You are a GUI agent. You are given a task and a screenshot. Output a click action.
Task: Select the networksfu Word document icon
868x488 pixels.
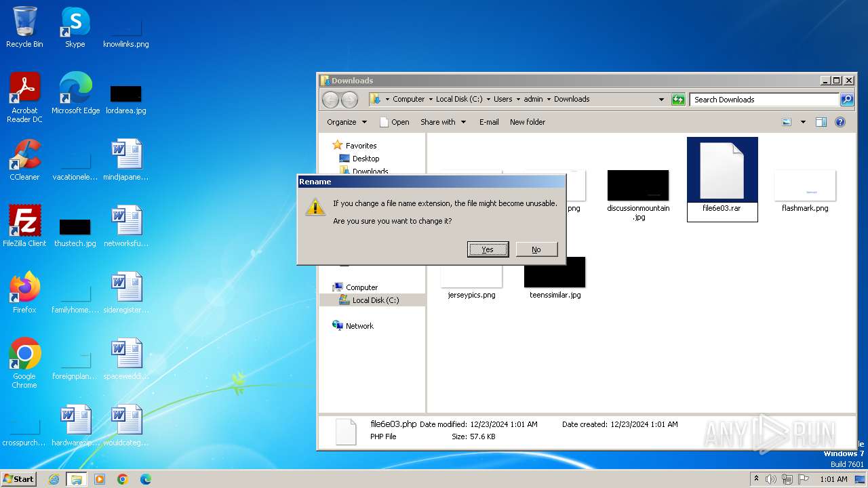click(x=126, y=226)
